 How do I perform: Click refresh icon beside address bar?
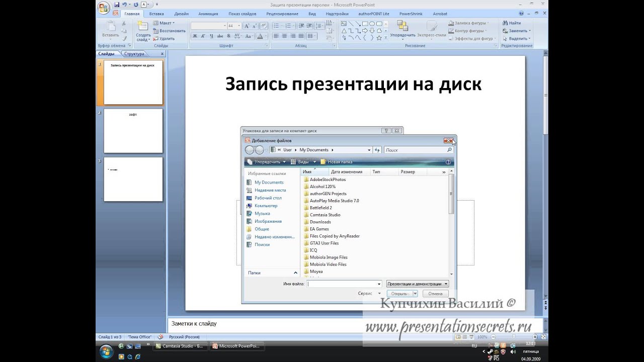tap(377, 150)
